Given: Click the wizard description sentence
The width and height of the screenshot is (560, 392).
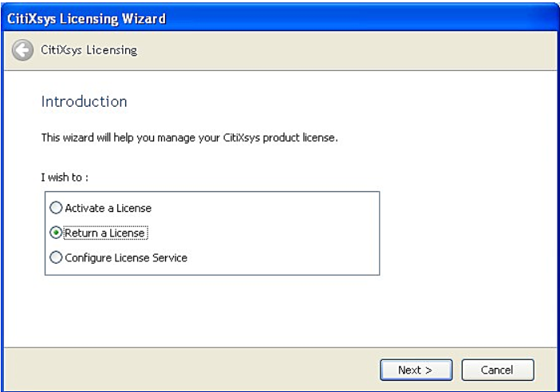Looking at the screenshot, I should [x=189, y=138].
